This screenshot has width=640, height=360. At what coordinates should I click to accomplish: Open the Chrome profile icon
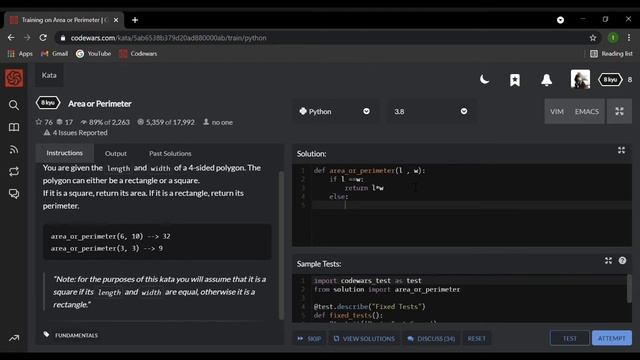click(613, 38)
